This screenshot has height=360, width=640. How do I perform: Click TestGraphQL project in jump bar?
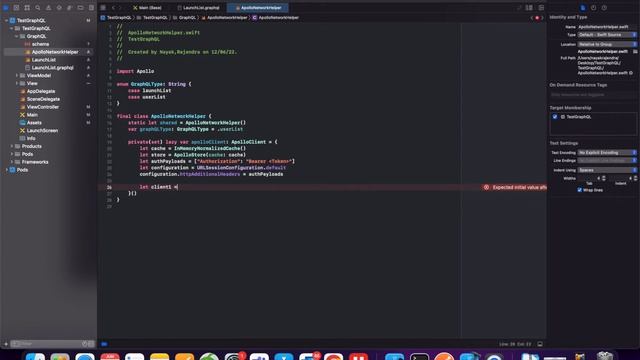click(x=116, y=18)
